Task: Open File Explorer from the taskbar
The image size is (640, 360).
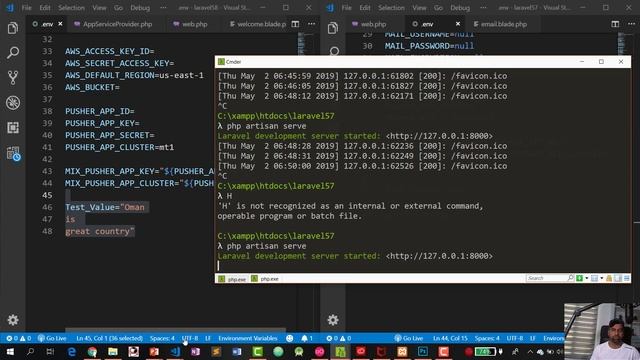Action: [x=113, y=351]
